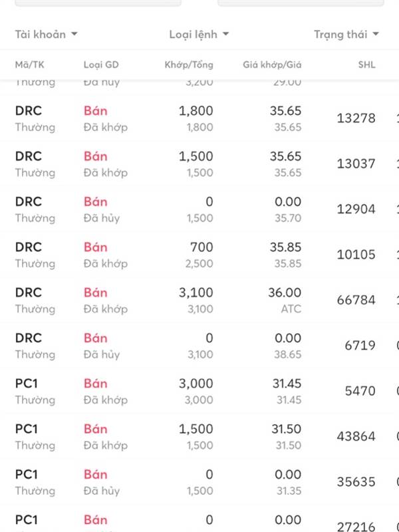The image size is (399, 532).
Task: Click the Giá khớp/Giá column header
Action: [x=272, y=65]
